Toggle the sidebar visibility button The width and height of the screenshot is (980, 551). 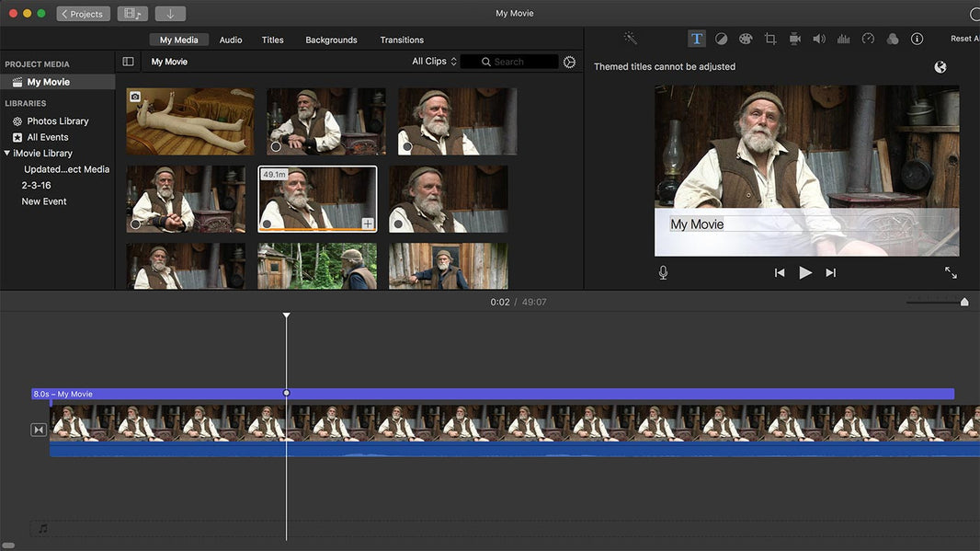127,61
